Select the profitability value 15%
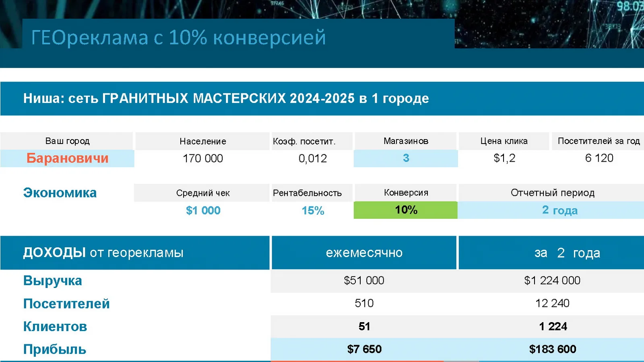The image size is (644, 362). tap(312, 210)
